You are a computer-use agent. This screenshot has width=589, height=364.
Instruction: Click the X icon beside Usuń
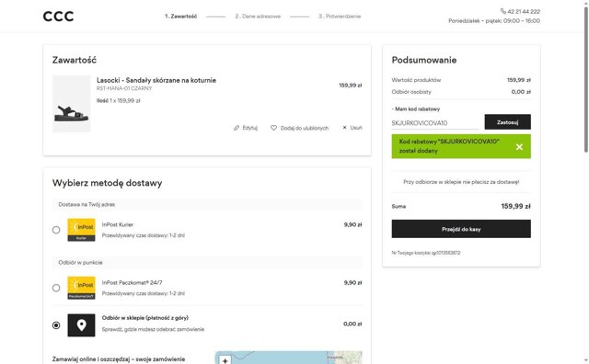point(344,128)
